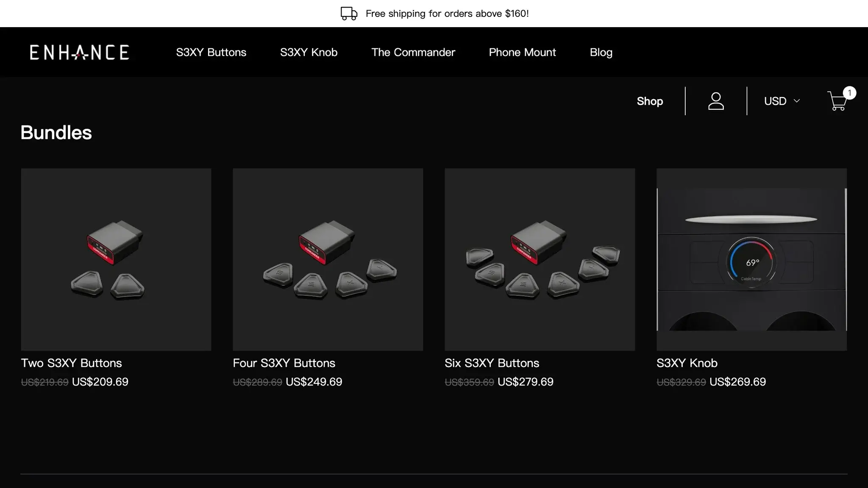Go to The Commander page
The width and height of the screenshot is (868, 488).
[x=413, y=53]
